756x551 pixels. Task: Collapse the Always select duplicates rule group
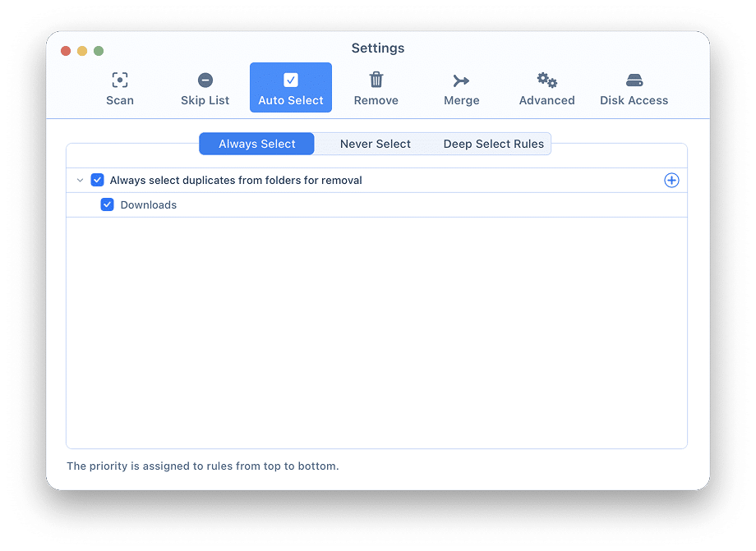(80, 180)
